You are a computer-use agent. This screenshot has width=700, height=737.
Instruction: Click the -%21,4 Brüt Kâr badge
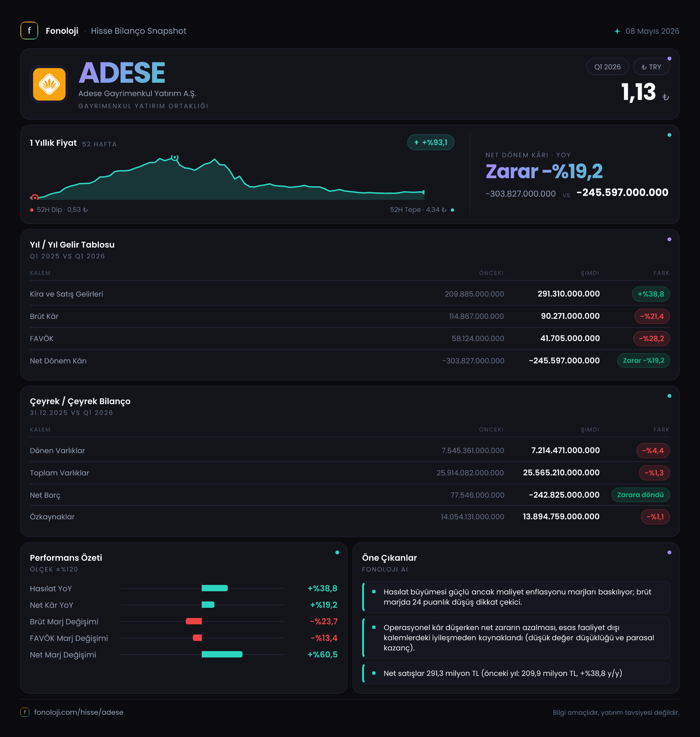[652, 316]
